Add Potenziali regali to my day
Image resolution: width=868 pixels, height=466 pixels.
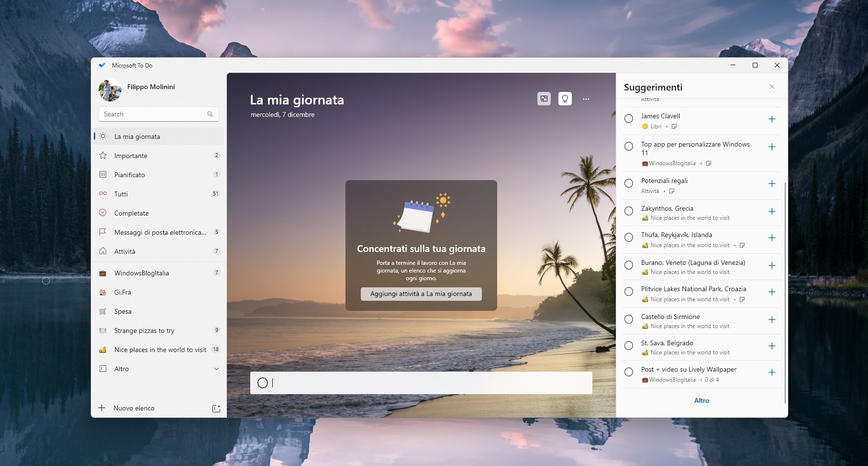(x=772, y=184)
